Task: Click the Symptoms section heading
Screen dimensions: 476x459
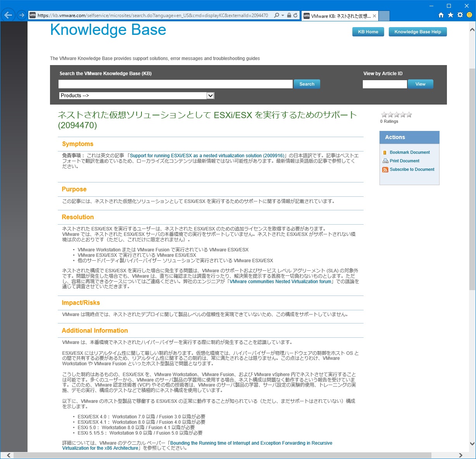Action: 78,144
